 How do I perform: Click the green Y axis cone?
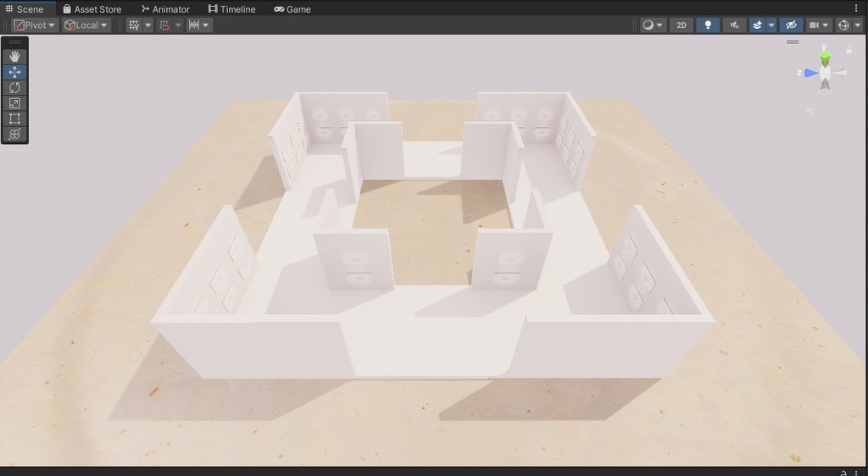825,59
